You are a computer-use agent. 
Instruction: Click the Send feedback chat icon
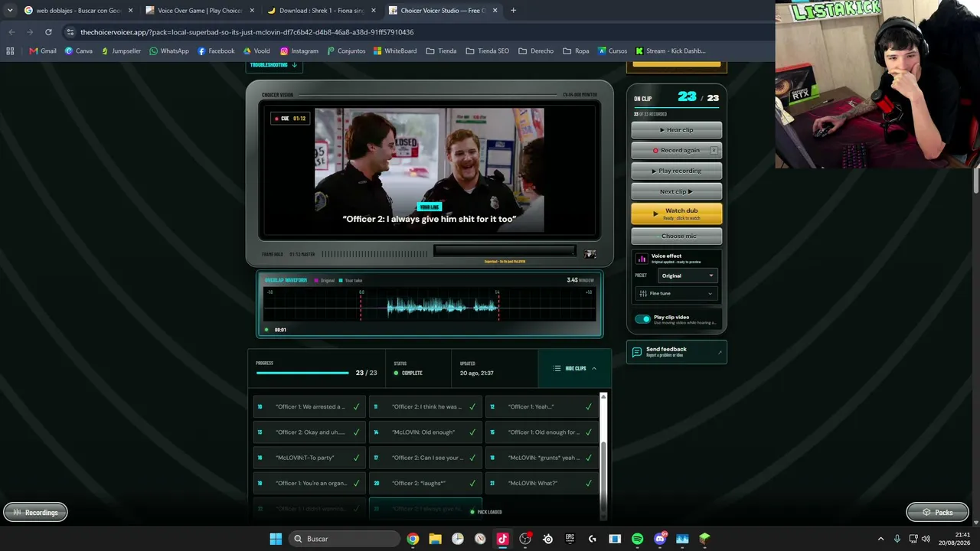click(637, 352)
